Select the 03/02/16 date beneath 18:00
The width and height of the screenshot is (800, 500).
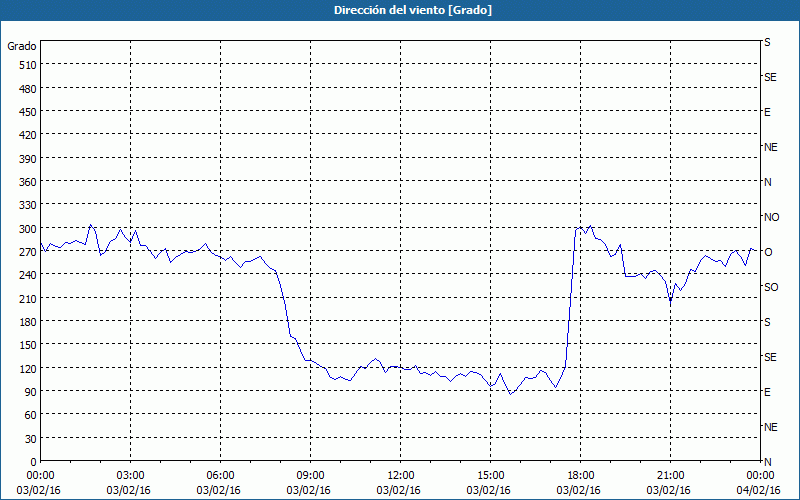(x=579, y=490)
